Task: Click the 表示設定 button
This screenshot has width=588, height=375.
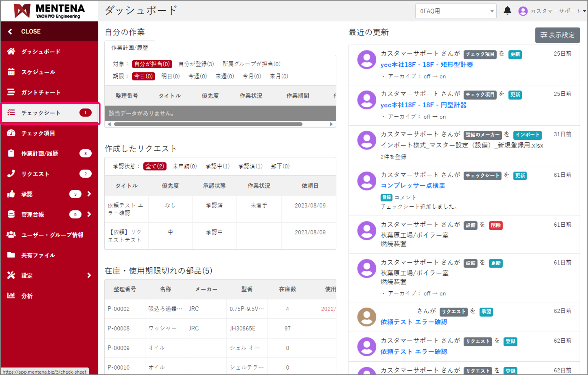Action: tap(557, 35)
